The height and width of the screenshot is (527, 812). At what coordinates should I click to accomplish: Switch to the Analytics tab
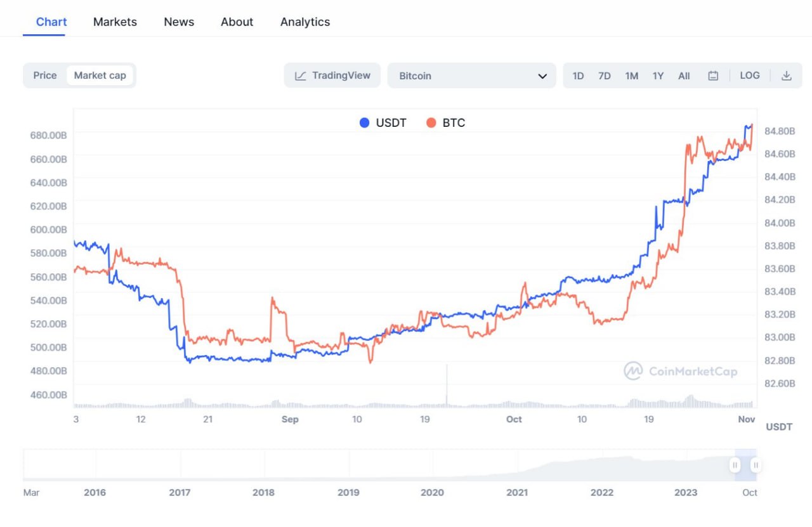(x=305, y=22)
